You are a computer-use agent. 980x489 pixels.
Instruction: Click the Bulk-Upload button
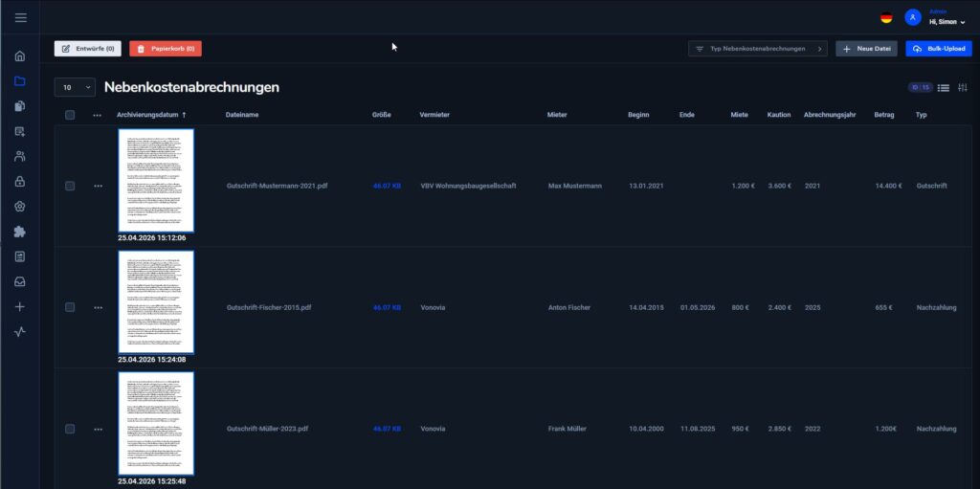click(939, 49)
